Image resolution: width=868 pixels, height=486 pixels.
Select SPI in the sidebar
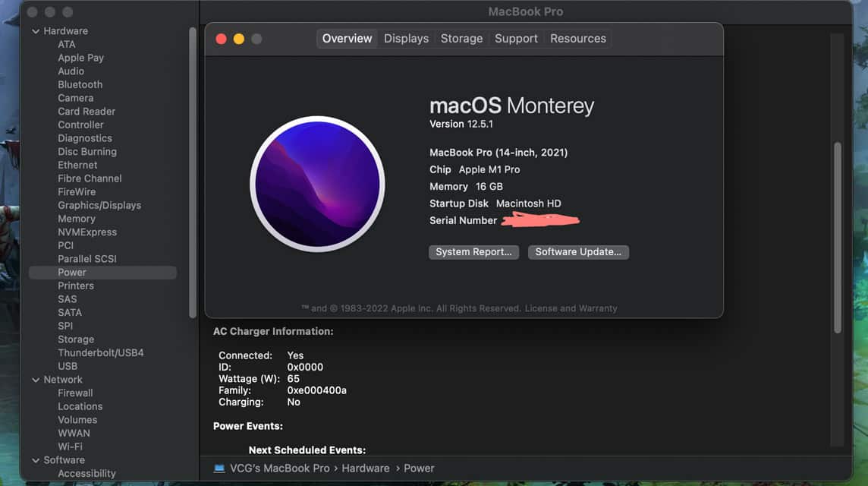click(65, 327)
